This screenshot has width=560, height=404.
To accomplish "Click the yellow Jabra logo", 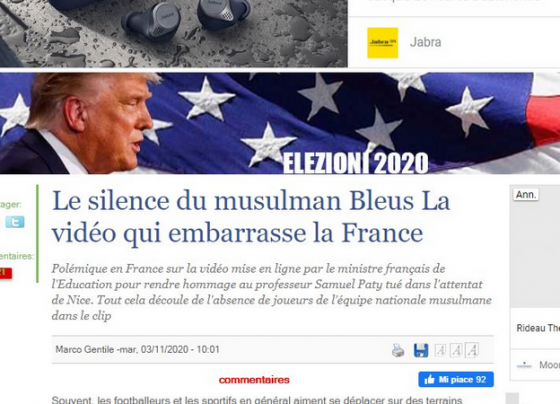I will click(x=382, y=43).
